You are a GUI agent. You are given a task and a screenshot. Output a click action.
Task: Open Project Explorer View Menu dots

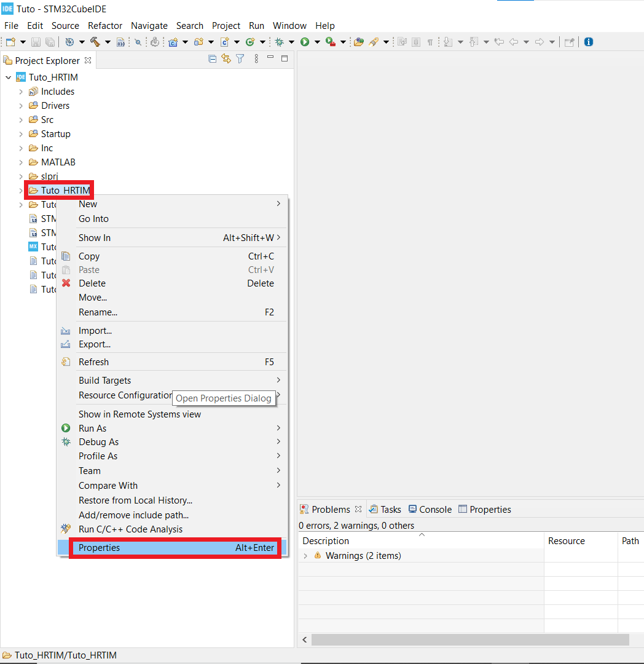click(x=256, y=59)
